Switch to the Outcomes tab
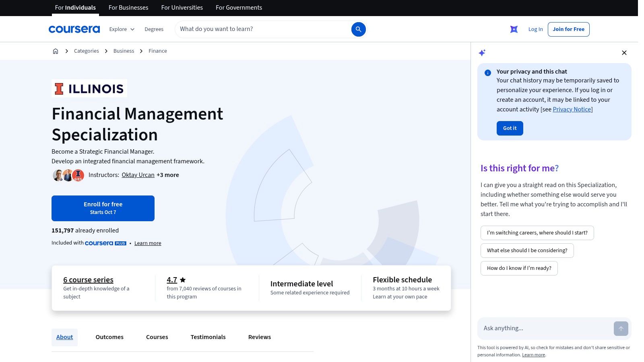This screenshot has height=362, width=644. (x=109, y=337)
